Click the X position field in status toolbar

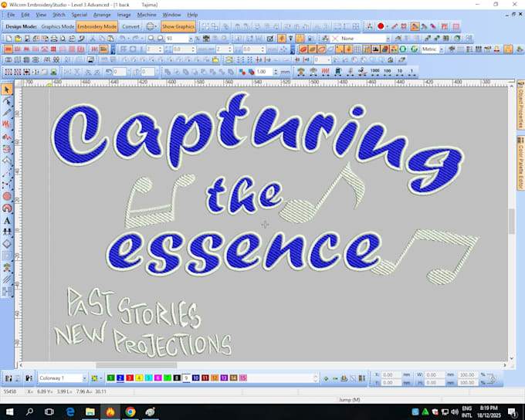(x=391, y=374)
